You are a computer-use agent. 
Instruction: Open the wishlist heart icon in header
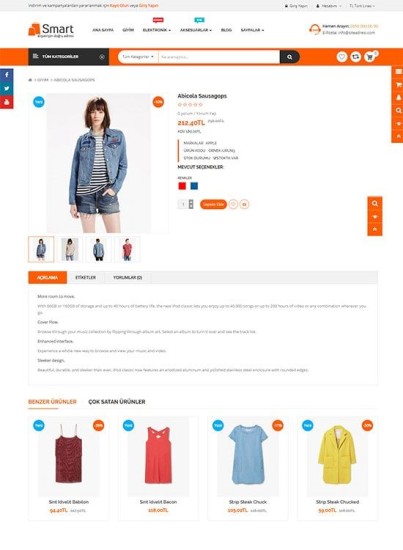(342, 57)
